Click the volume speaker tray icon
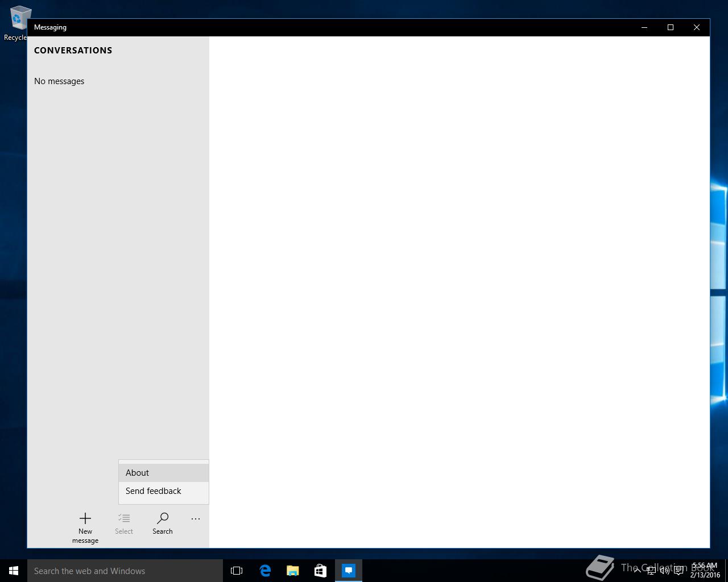728x582 pixels. tap(664, 571)
